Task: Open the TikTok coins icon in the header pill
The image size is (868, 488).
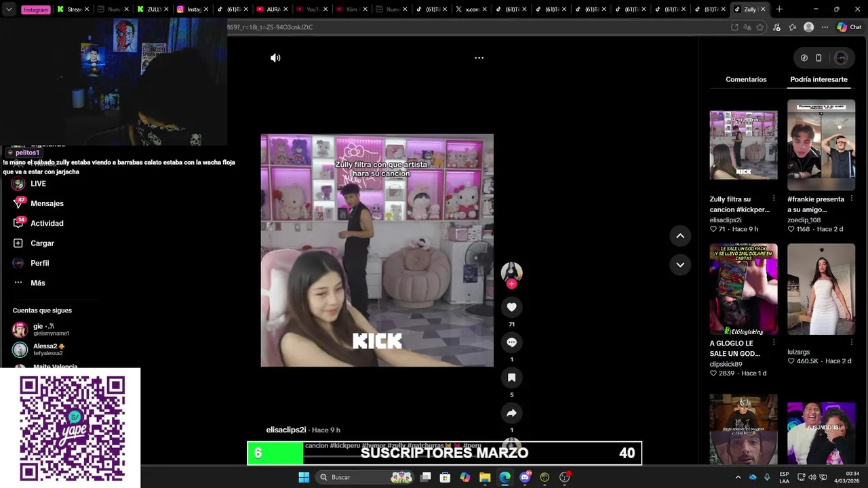Action: coord(804,58)
